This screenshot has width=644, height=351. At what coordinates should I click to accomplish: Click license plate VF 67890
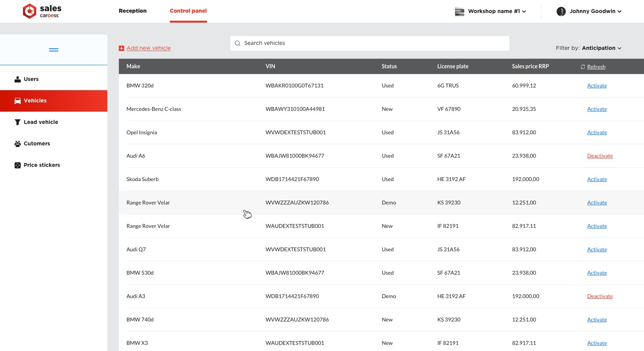[449, 109]
